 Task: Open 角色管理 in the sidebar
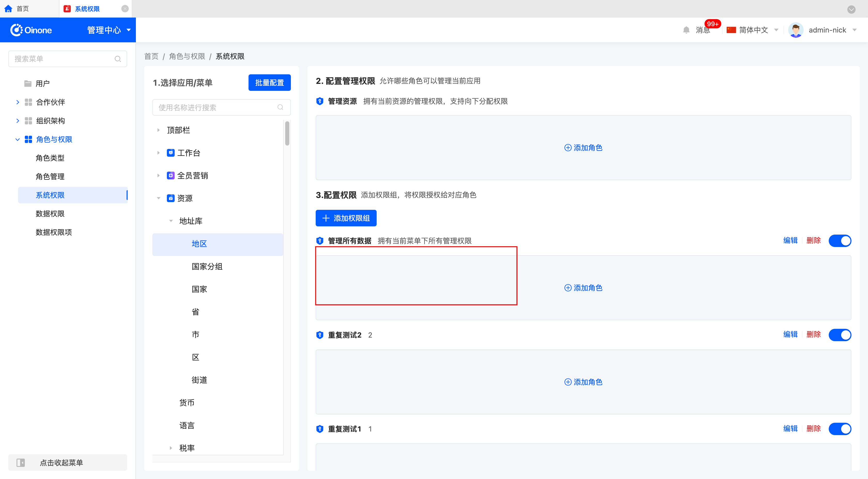[50, 176]
